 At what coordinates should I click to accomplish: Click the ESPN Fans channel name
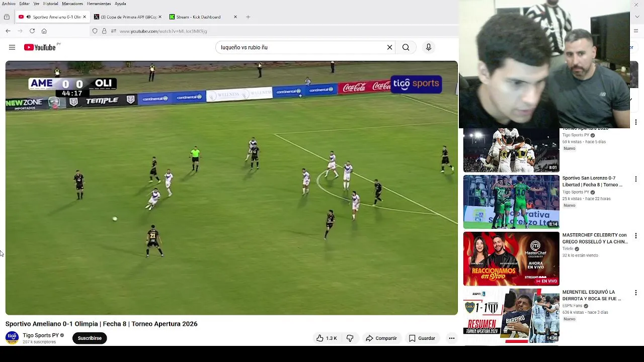[x=572, y=306]
